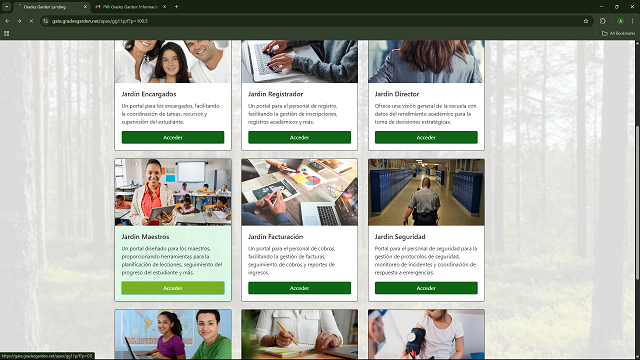Go back to the previous page
Screen dimensions: 640x360
pos(7,21)
